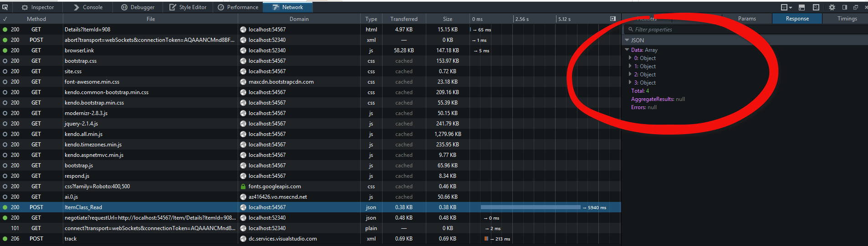868x246 pixels.
Task: Select the kendo.all.min.js request
Action: coord(311,134)
